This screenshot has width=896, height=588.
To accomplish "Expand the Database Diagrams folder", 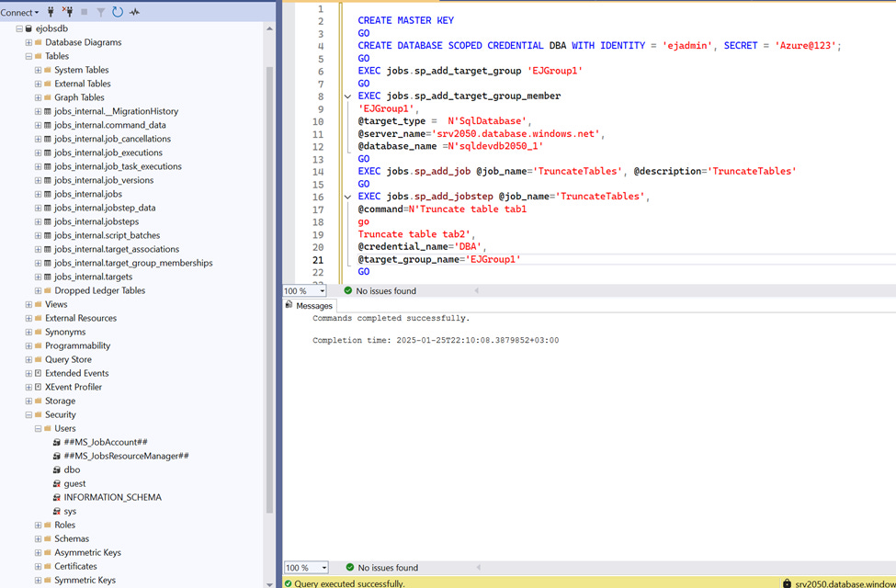I will tap(28, 42).
